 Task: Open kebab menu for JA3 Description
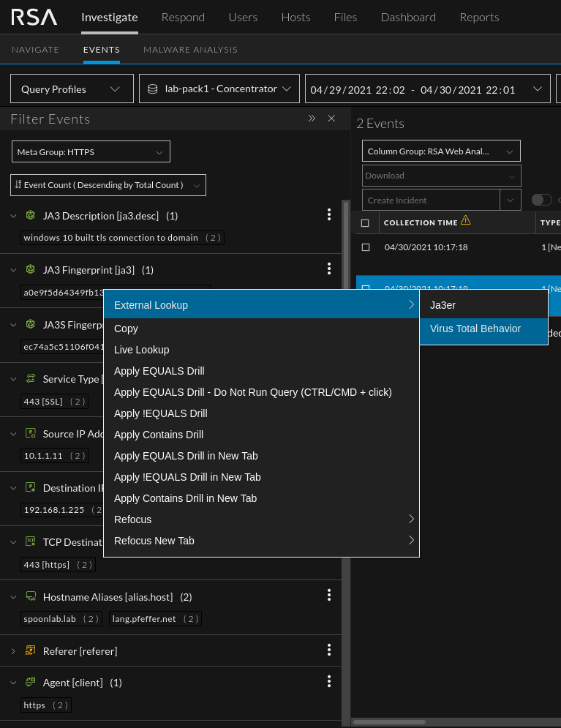point(329,214)
